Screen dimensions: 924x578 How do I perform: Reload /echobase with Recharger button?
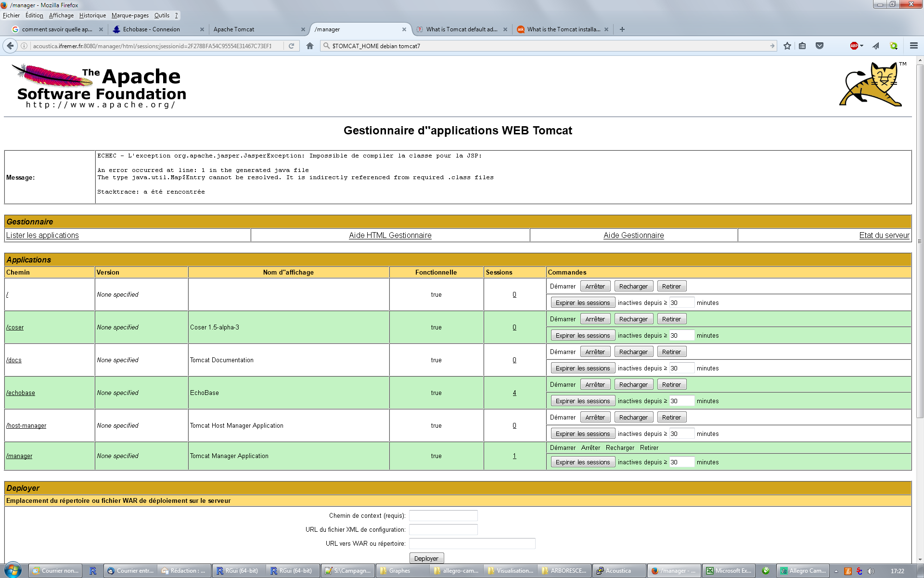[x=634, y=384]
